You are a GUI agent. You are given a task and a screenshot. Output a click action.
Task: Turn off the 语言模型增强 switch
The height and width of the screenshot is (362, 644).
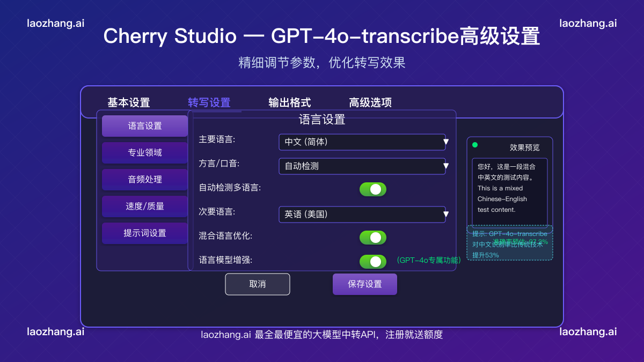[x=373, y=262]
